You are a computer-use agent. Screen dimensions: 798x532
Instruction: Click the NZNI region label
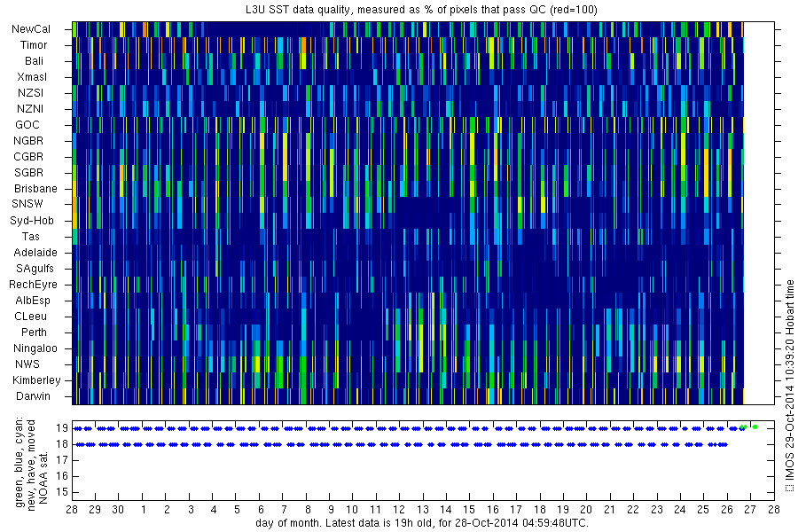pos(30,109)
